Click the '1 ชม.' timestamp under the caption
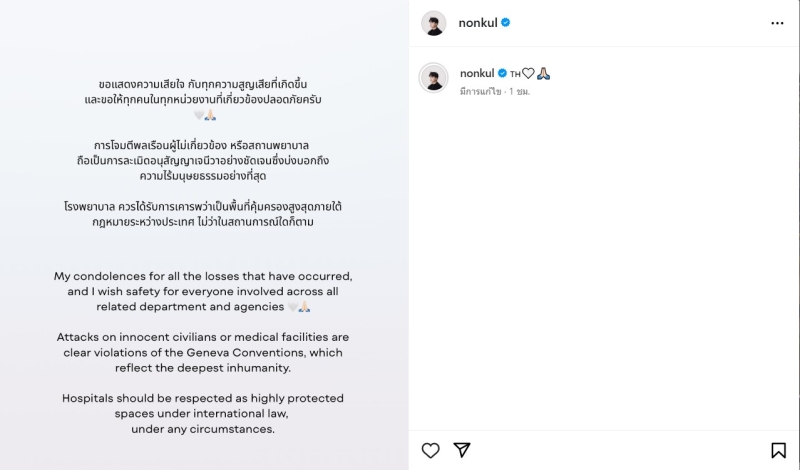Image resolution: width=800 pixels, height=470 pixels. tap(520, 91)
